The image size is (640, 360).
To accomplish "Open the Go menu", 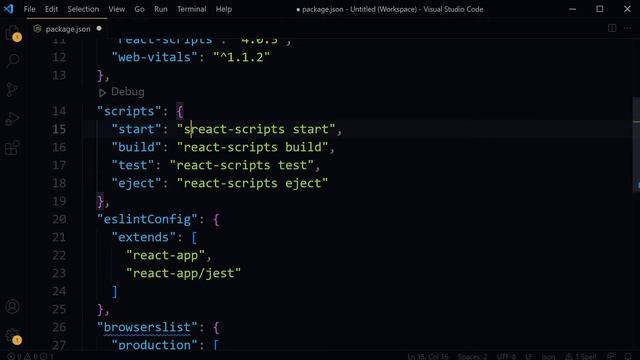I will (x=139, y=9).
